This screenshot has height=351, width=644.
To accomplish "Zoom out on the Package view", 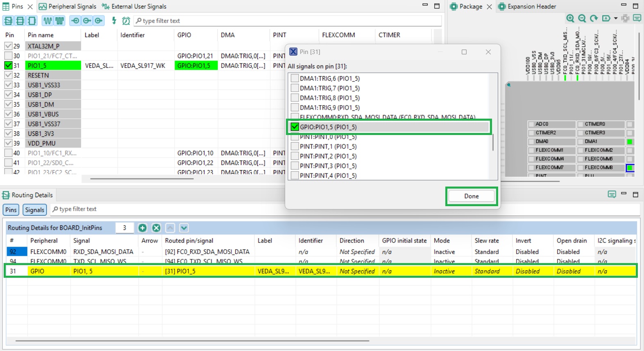I will coord(582,18).
